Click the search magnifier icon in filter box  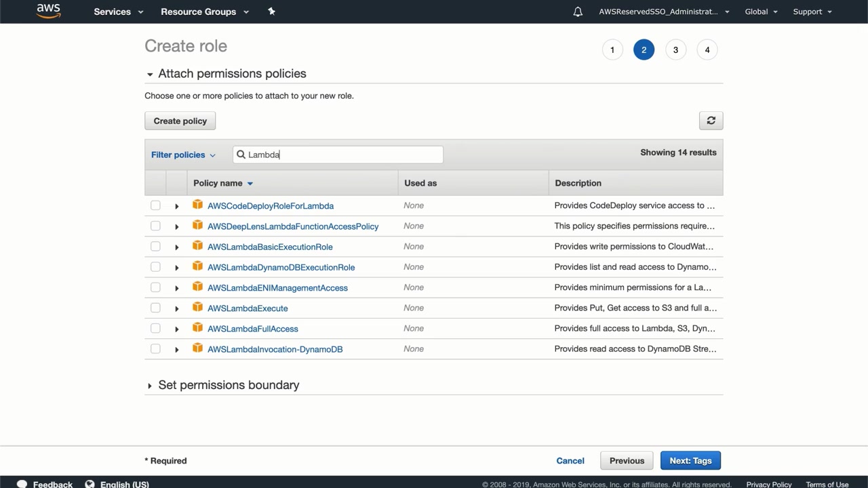(x=241, y=155)
